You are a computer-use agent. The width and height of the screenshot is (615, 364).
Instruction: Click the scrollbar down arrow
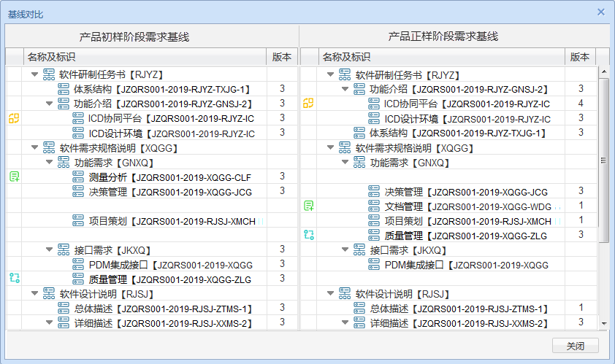click(603, 323)
